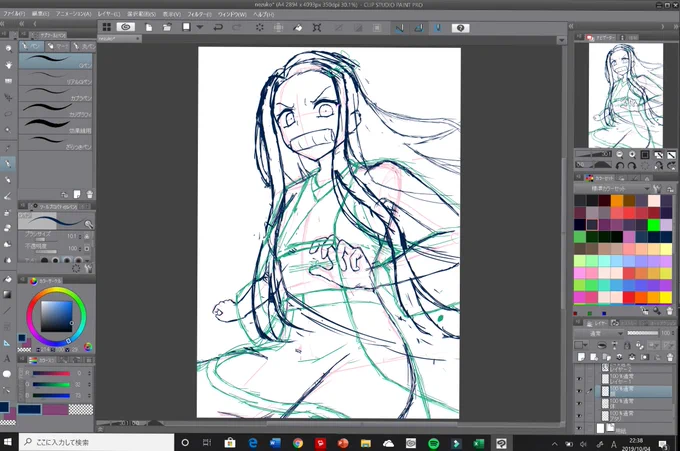Open the 編集 (Edit) menu
The width and height of the screenshot is (680, 451).
pos(40,14)
